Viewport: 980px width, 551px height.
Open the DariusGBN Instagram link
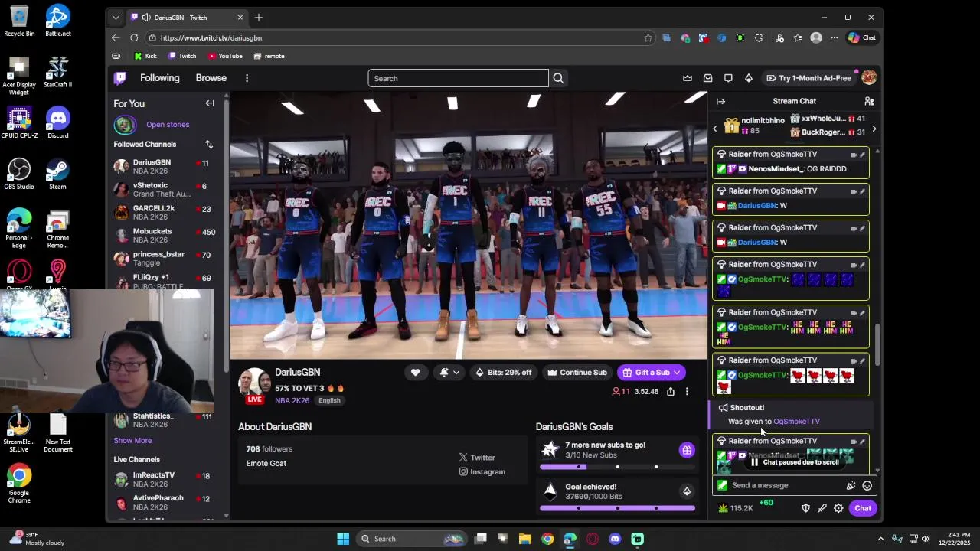pos(482,472)
